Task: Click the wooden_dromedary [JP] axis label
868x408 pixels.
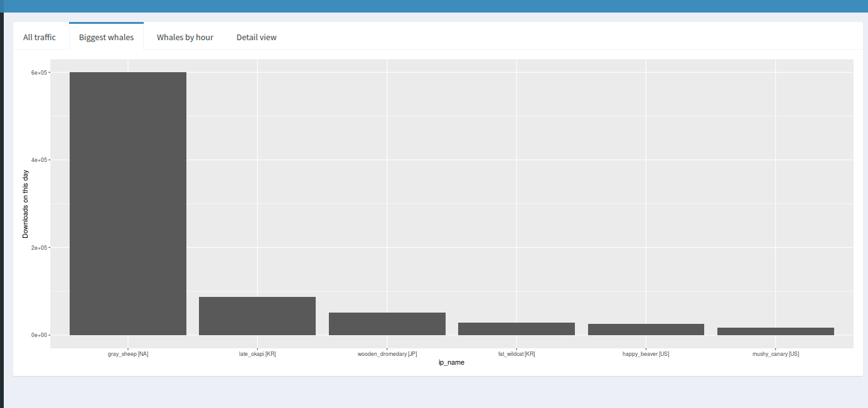Action: click(x=387, y=354)
